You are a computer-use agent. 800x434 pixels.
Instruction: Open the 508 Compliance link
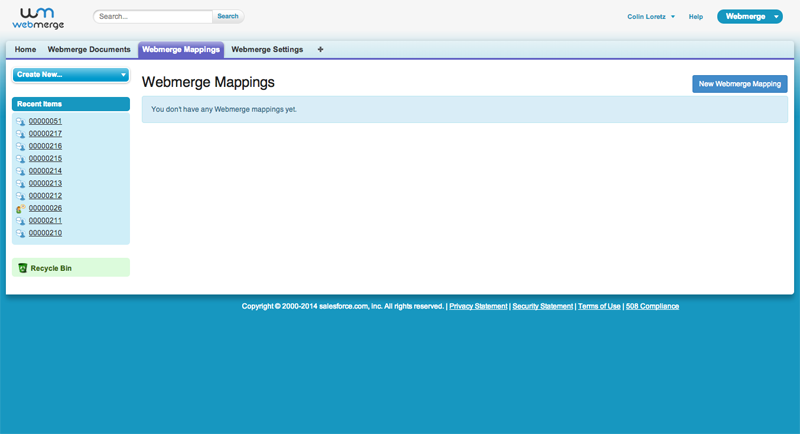tap(652, 307)
